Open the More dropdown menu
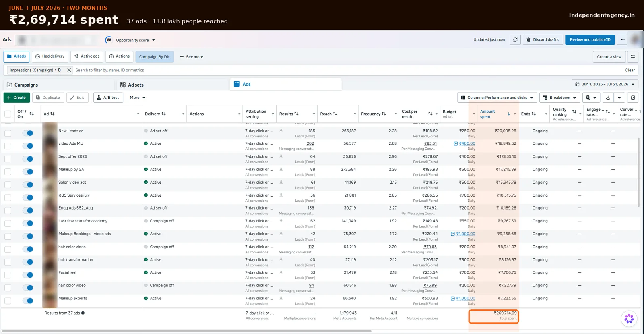 pyautogui.click(x=138, y=98)
